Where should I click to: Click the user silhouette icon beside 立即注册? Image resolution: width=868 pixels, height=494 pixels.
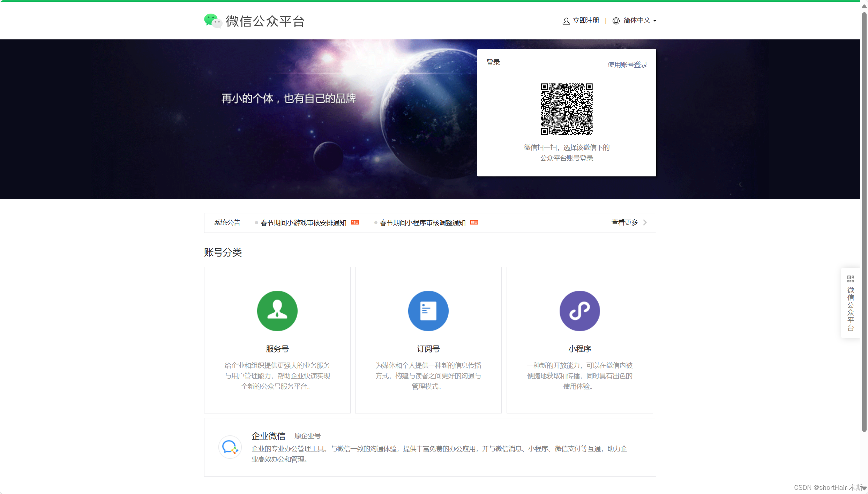click(x=566, y=21)
